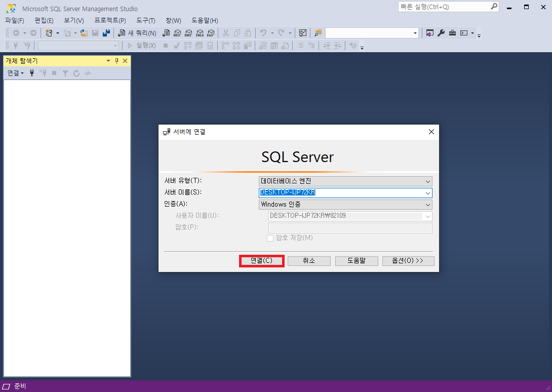Viewport: 552px width, 392px height.
Task: Click the Stop square icon in Object Explorer
Action: point(54,73)
